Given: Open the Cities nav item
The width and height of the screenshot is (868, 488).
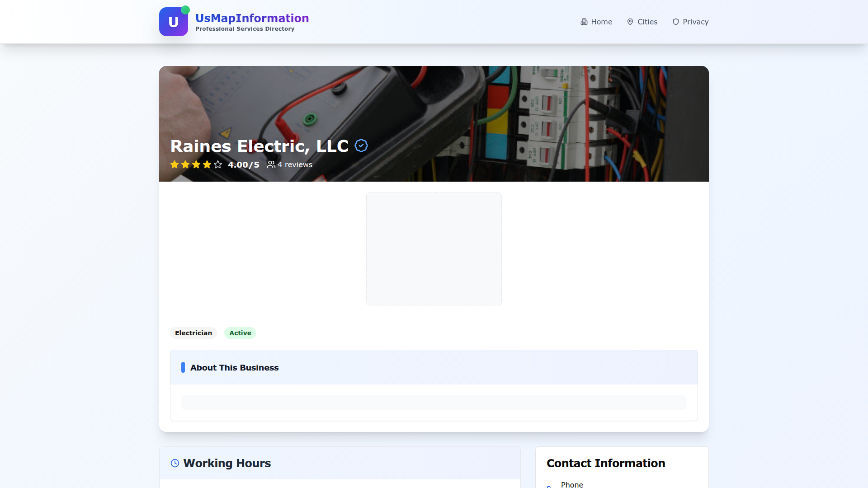Looking at the screenshot, I should click(642, 22).
